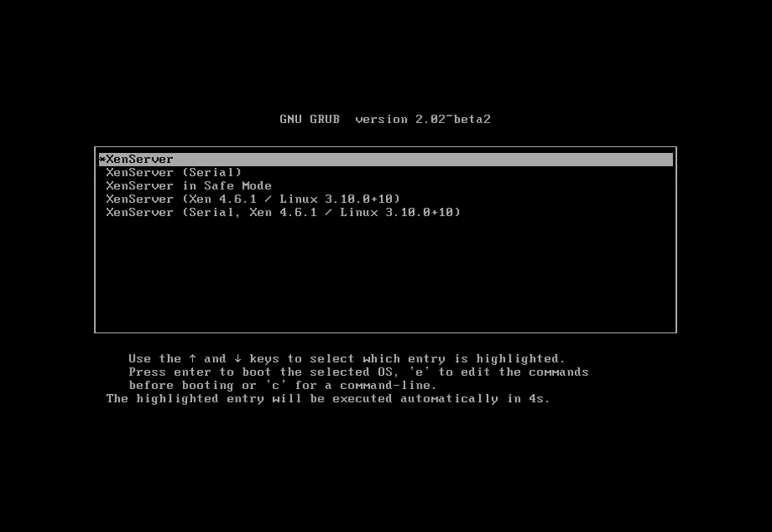
Task: Click the down arrow symbol in instructions
Action: pyautogui.click(x=238, y=358)
